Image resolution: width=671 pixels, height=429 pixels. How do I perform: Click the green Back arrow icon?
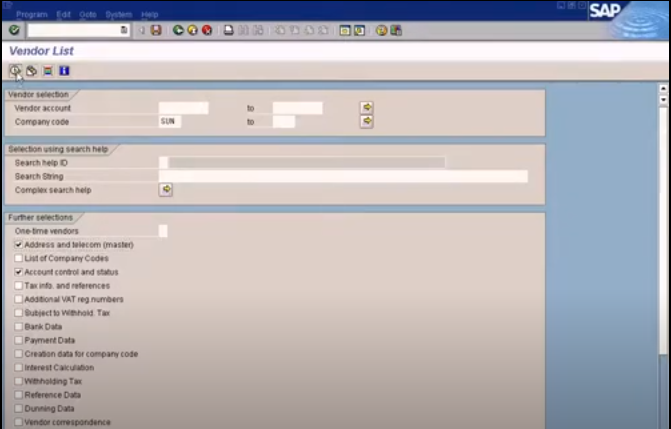tap(178, 30)
